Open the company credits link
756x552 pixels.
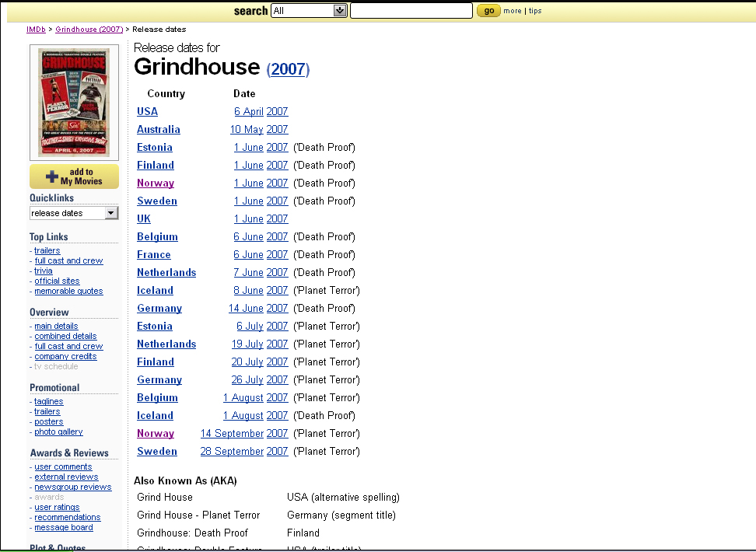(65, 357)
